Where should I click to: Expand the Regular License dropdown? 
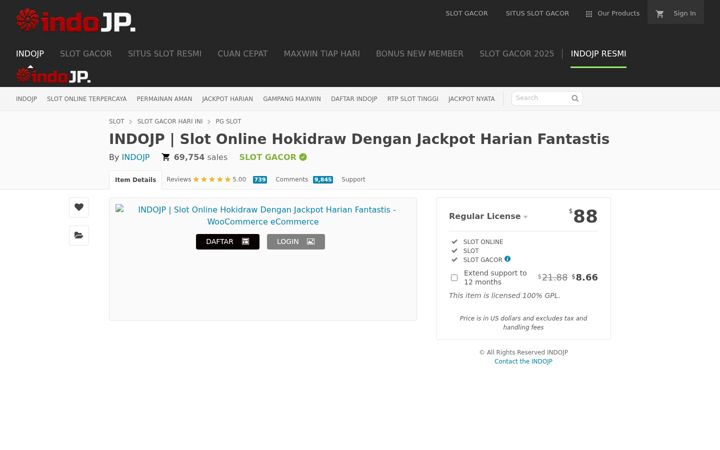[x=488, y=216]
